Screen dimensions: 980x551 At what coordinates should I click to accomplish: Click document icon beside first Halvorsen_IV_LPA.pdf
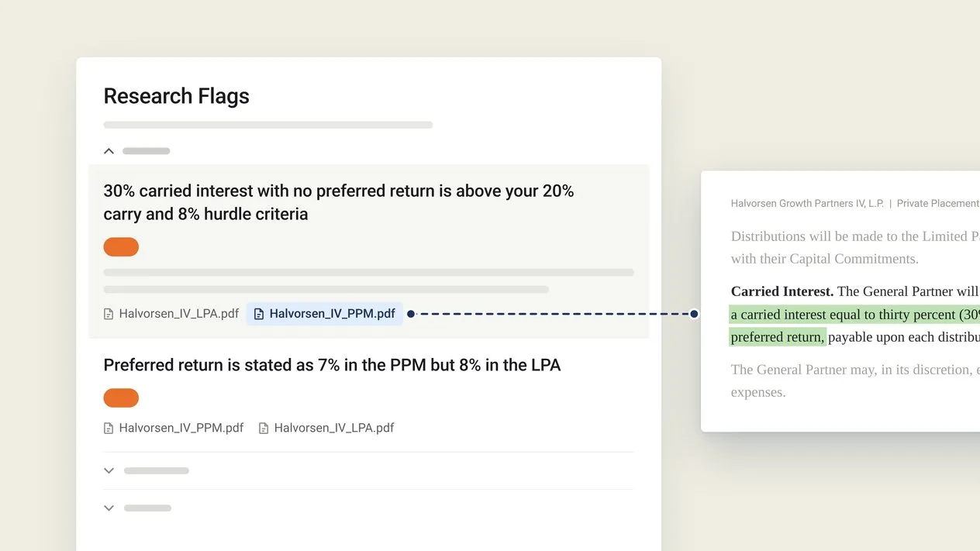click(109, 314)
